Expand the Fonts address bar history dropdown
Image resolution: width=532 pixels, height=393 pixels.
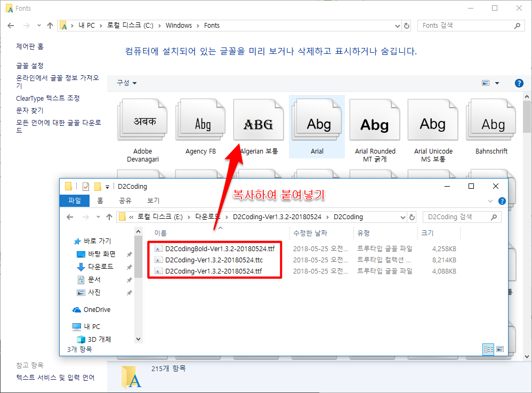coord(398,26)
